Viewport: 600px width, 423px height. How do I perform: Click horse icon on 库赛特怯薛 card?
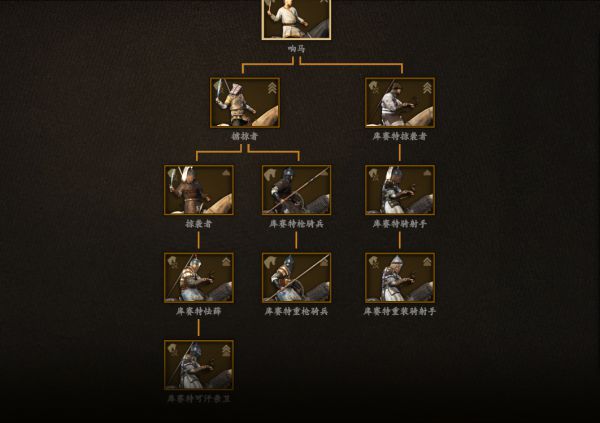pyautogui.click(x=173, y=262)
